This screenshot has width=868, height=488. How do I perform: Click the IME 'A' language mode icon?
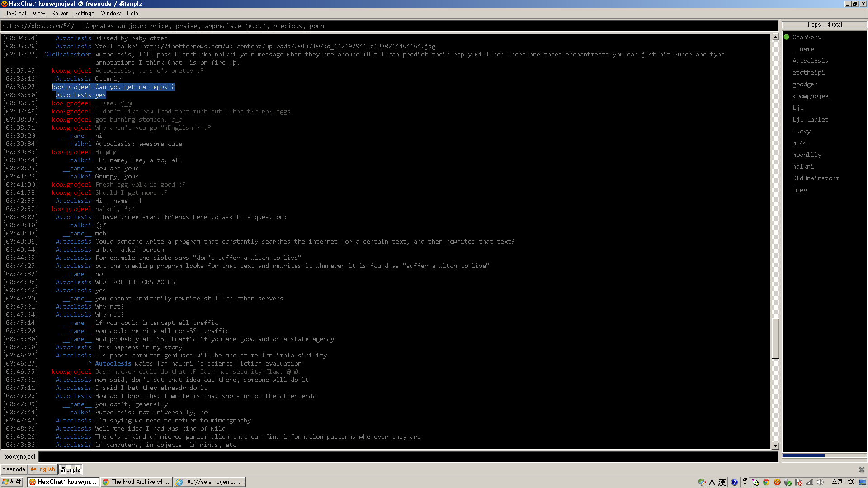pyautogui.click(x=712, y=482)
